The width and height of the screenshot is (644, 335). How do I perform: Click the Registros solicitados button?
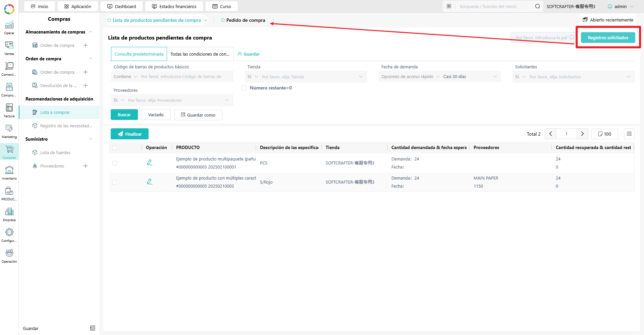608,38
